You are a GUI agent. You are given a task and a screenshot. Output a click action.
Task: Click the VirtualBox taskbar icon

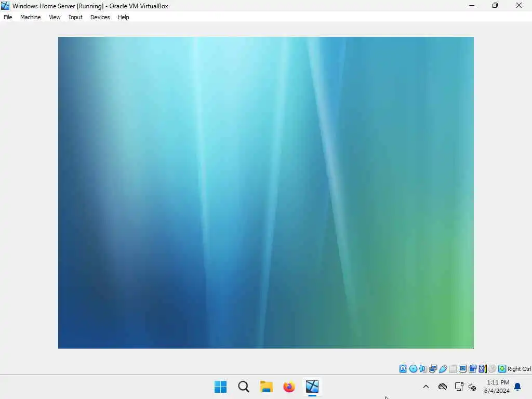pyautogui.click(x=312, y=387)
